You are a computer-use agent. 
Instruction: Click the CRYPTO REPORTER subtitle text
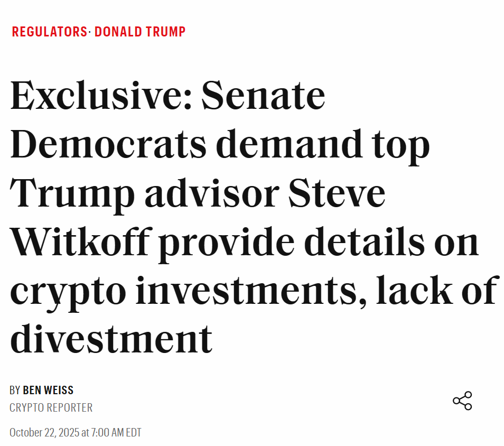coord(51,408)
